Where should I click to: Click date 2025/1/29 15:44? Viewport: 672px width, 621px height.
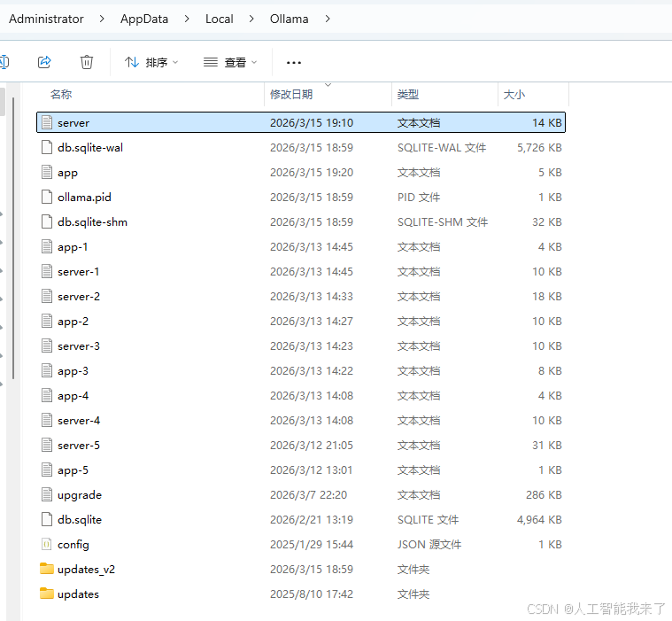(312, 545)
